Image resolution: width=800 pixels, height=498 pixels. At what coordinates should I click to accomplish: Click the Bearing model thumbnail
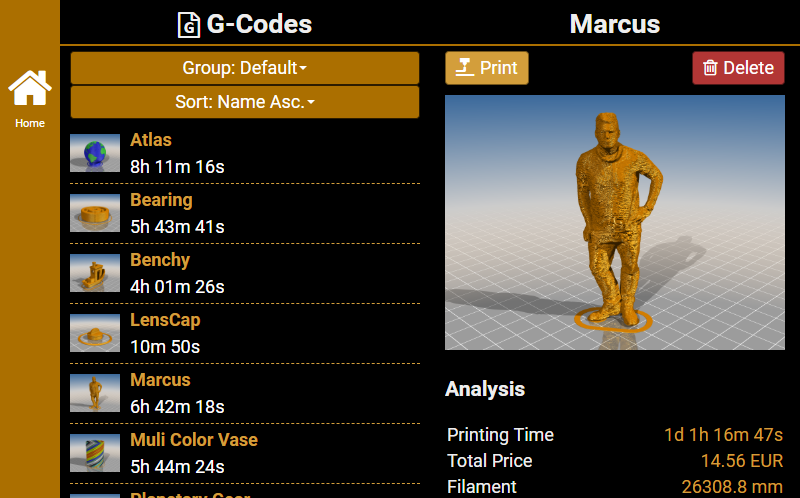pos(95,213)
